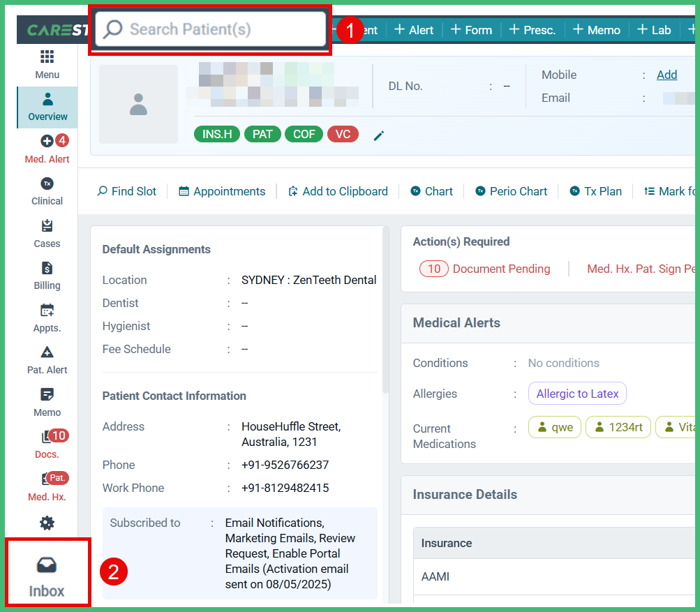Viewport: 700px width, 612px height.
Task: Edit patient tags using the pencil icon
Action: click(x=378, y=136)
